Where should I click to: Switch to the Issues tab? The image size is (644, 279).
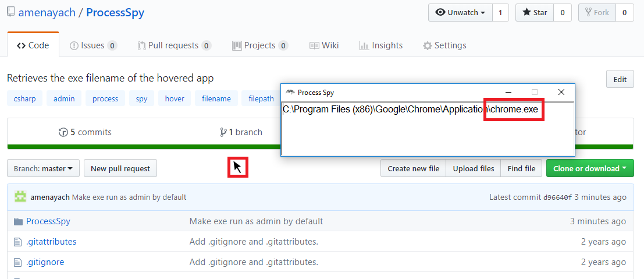pyautogui.click(x=92, y=45)
